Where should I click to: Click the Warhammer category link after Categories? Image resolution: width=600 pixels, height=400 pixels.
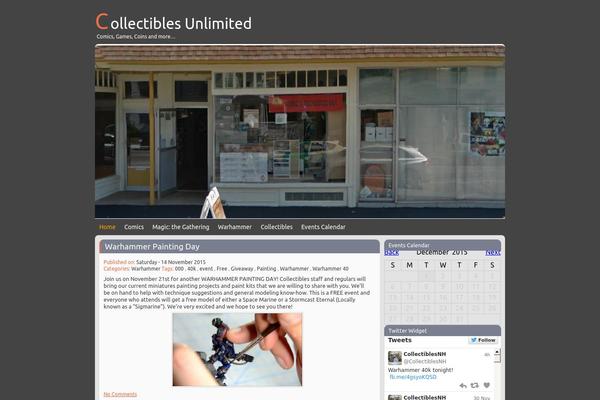[x=145, y=269]
